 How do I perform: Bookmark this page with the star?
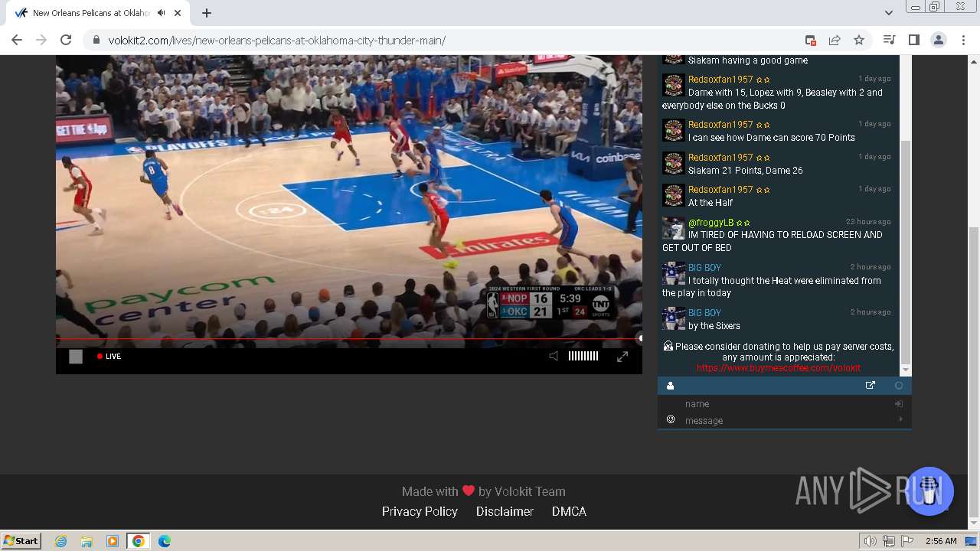coord(859,40)
